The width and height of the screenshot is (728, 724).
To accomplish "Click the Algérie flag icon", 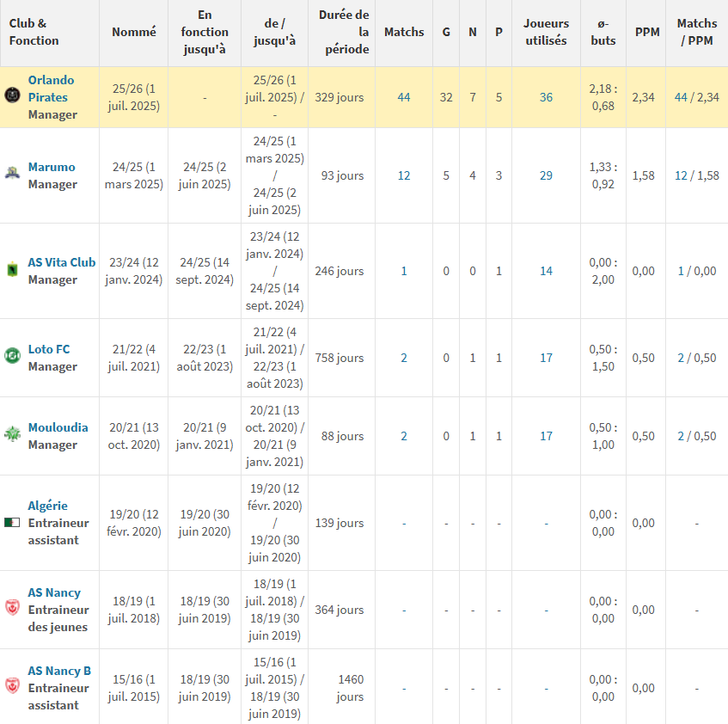I will 12,523.
